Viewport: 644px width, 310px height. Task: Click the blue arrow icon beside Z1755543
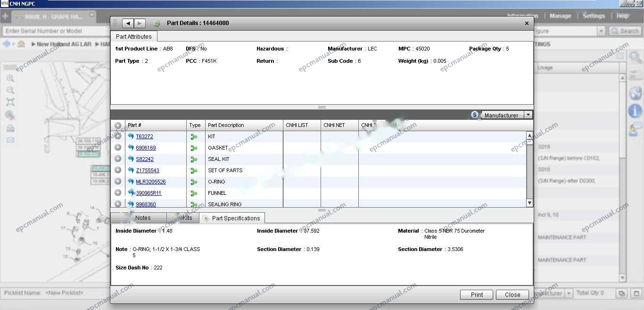click(131, 170)
